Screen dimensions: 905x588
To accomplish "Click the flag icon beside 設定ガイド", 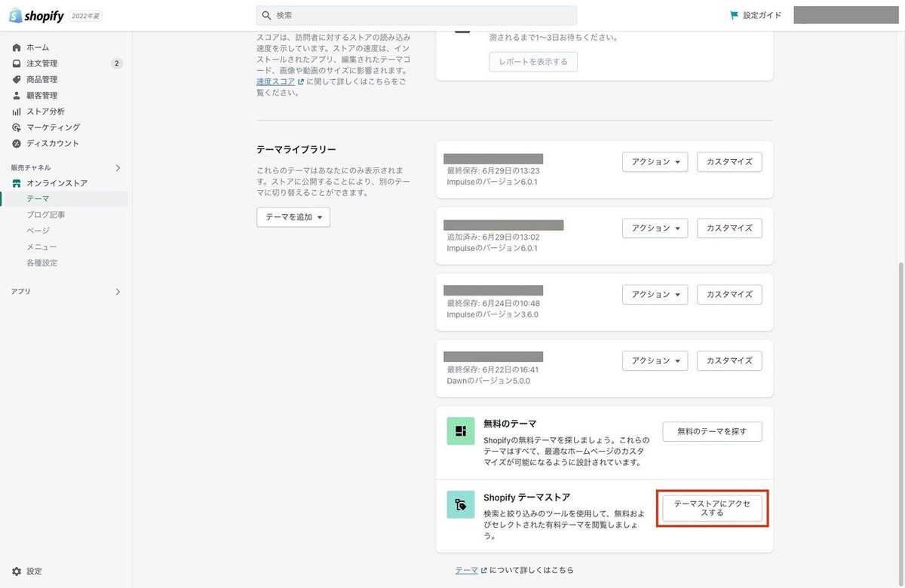I will pos(734,15).
